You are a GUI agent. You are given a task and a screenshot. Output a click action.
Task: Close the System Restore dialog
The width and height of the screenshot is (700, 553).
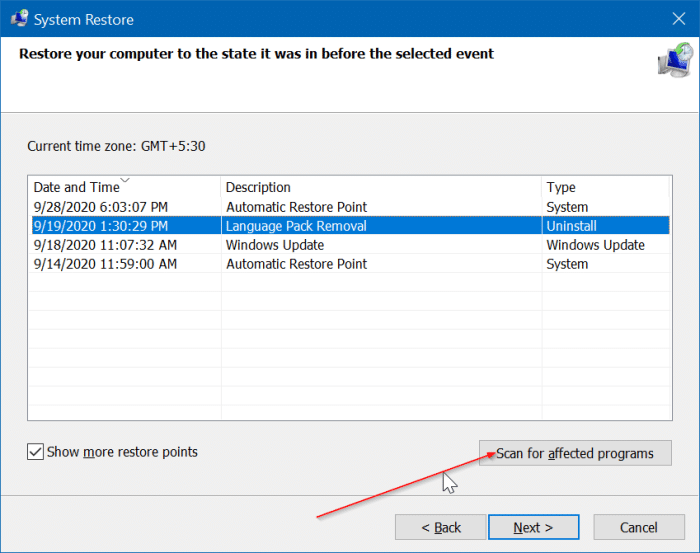point(679,19)
